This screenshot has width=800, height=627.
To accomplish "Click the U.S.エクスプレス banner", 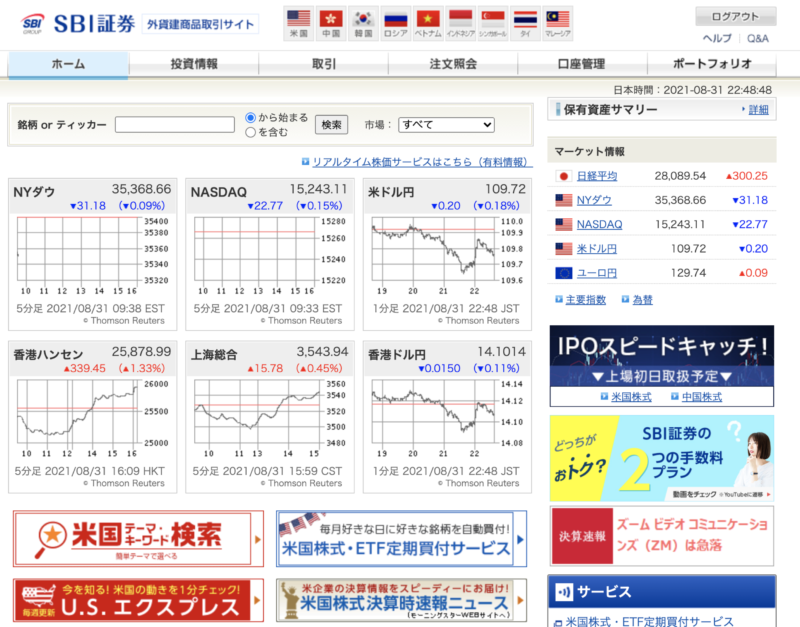I will 138,600.
